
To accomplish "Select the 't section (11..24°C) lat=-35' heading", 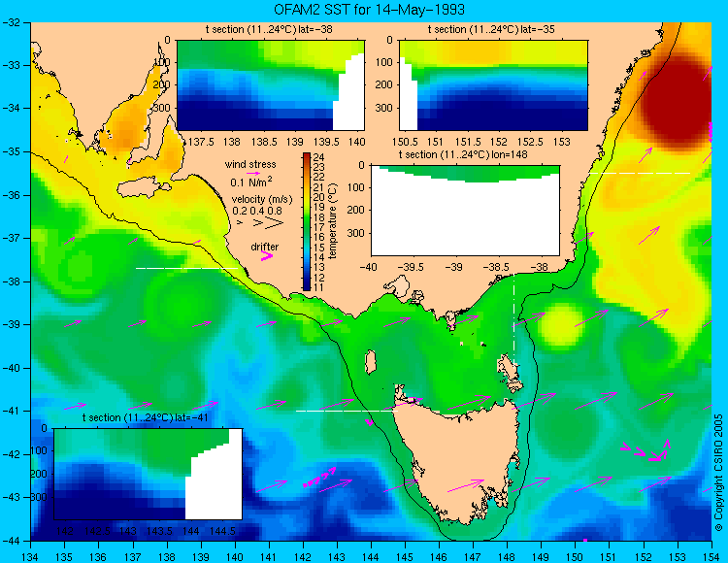I will pos(491,29).
